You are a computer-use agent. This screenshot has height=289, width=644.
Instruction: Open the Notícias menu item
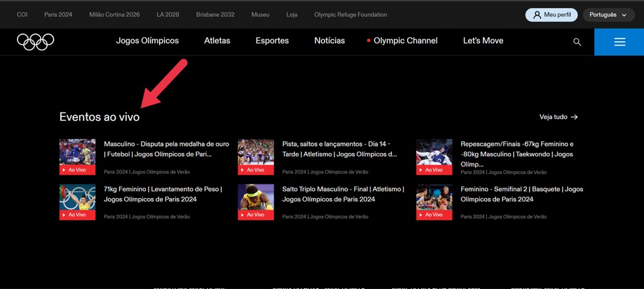point(329,41)
